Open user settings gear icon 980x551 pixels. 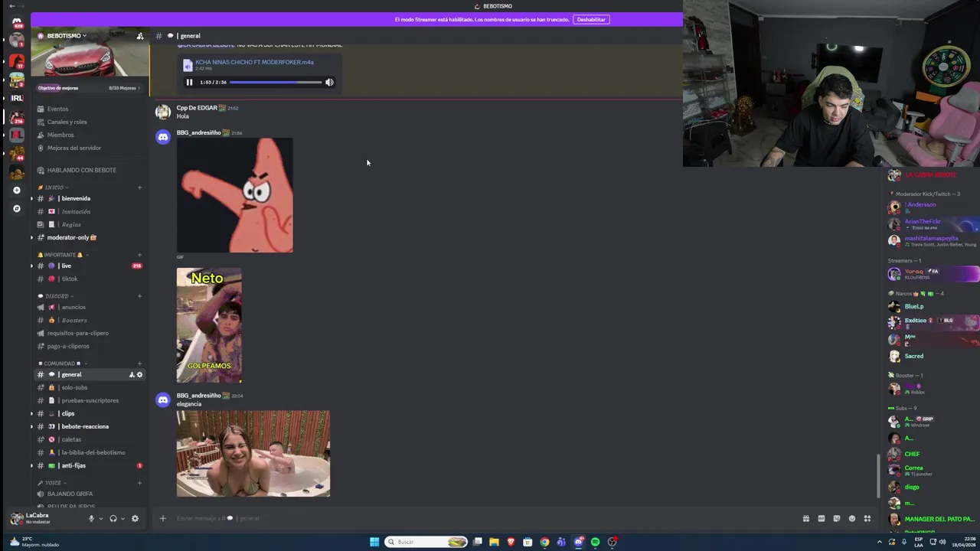[x=135, y=518]
